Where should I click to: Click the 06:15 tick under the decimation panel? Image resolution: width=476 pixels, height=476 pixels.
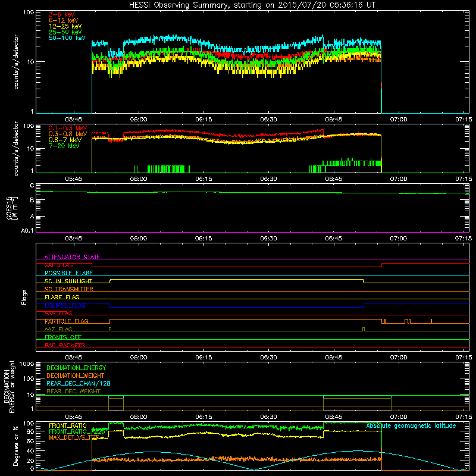[x=203, y=417]
